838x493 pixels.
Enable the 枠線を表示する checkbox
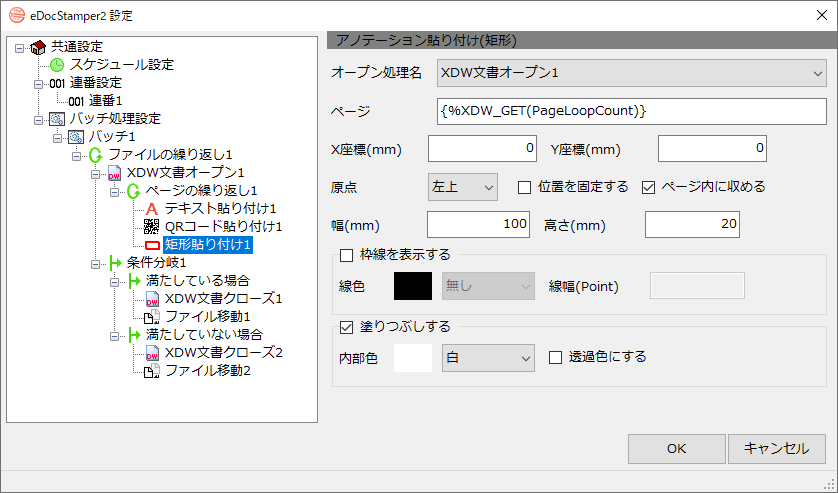pos(346,256)
